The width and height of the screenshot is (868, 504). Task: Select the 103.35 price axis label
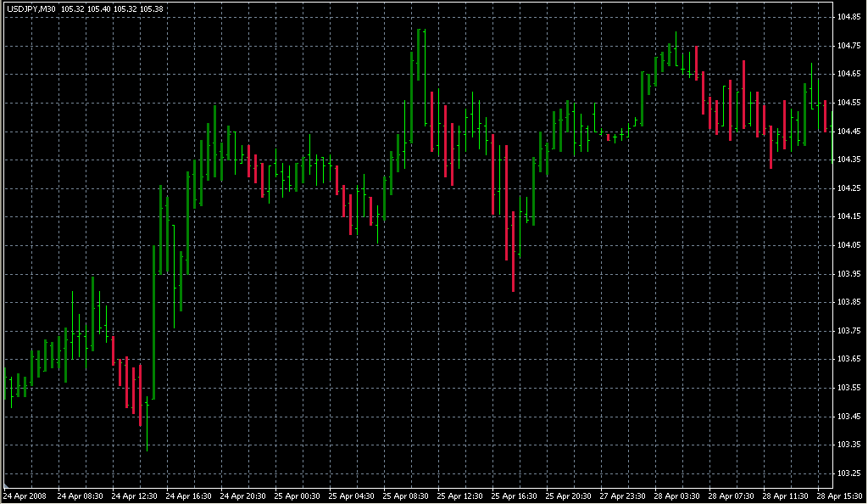(x=849, y=445)
